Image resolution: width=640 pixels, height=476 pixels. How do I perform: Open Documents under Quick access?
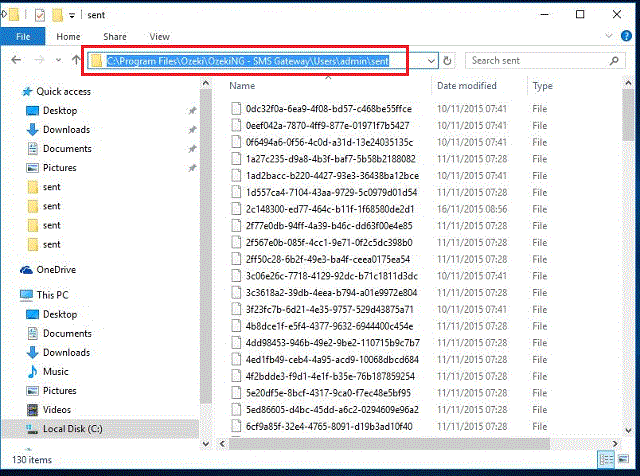pyautogui.click(x=67, y=149)
